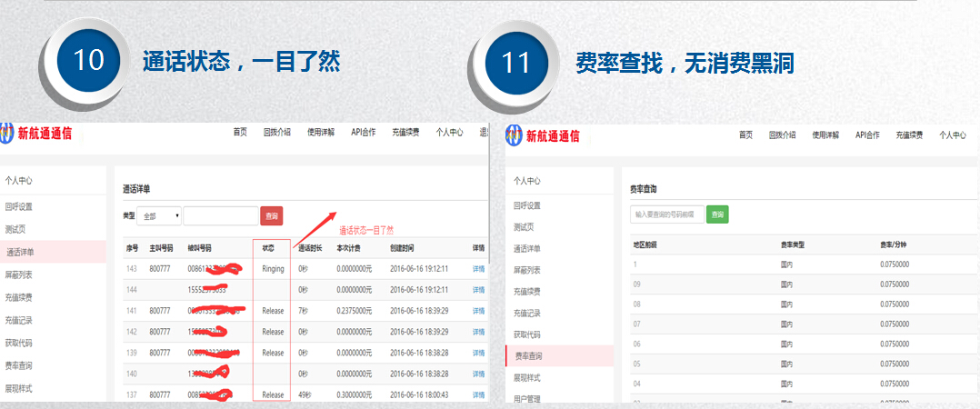Select the highlighted 通话详单 in the left sidebar

point(53,253)
